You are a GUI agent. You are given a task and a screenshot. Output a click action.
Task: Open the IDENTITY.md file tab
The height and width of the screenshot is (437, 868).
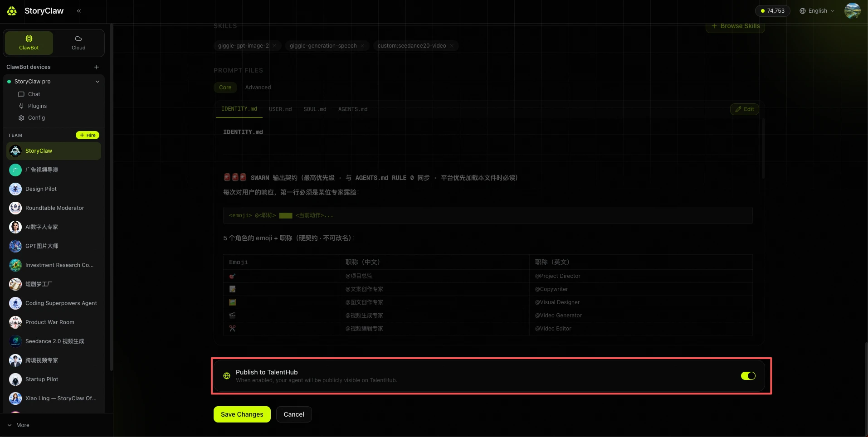tap(239, 109)
